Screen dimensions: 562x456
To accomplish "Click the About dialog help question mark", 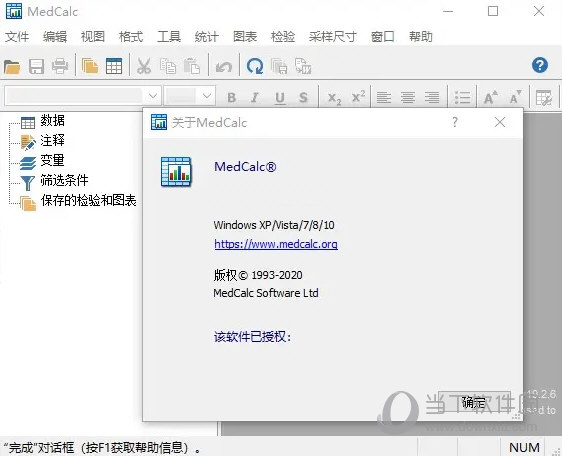I will point(455,123).
